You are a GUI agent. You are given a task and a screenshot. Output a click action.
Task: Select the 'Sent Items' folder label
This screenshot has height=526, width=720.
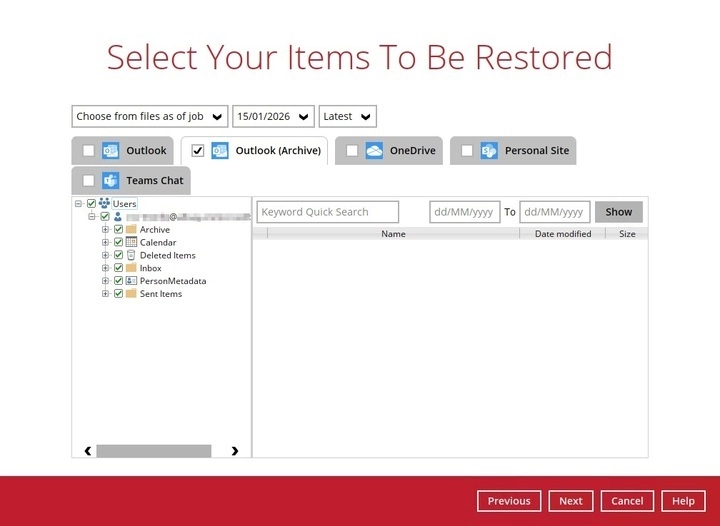(x=161, y=294)
